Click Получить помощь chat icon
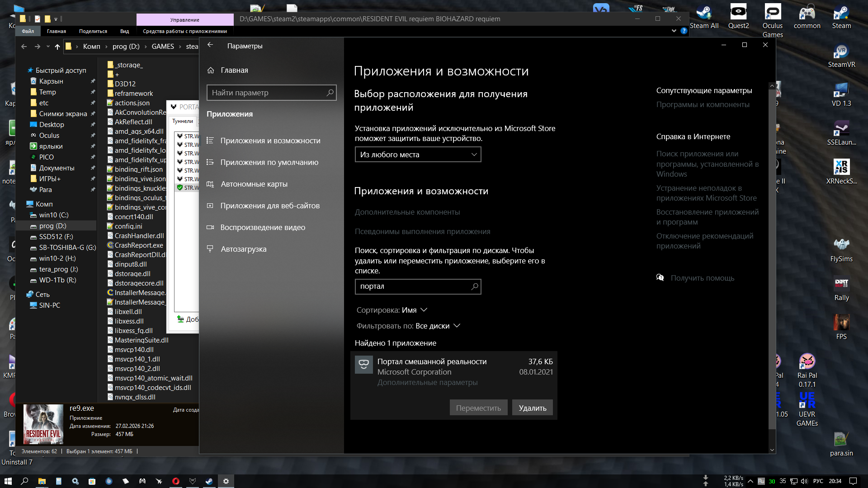Screen dimensions: 868x488 660,278
